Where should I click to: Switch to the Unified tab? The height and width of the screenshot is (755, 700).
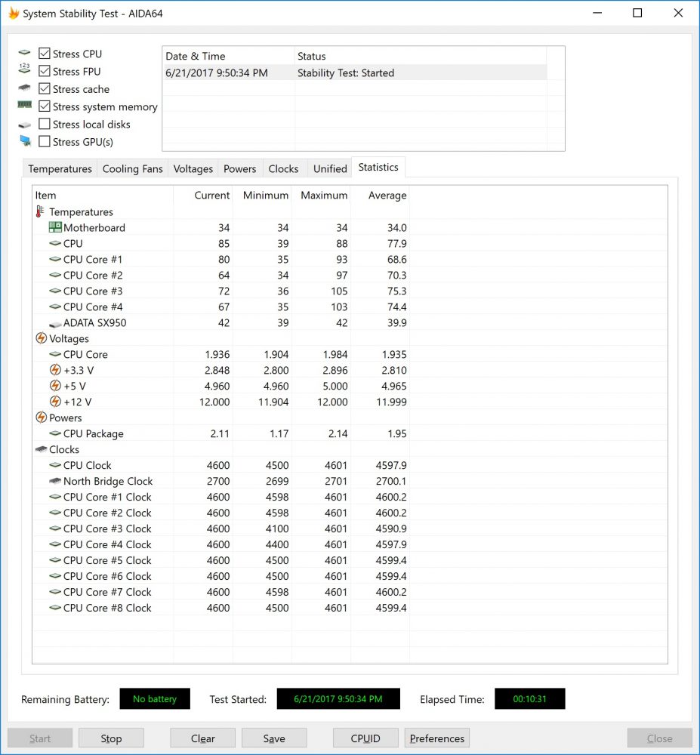[330, 168]
